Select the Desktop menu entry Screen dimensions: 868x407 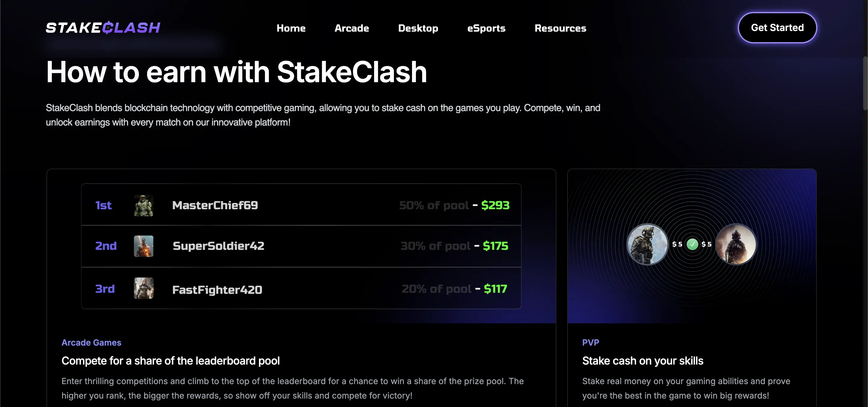point(418,28)
